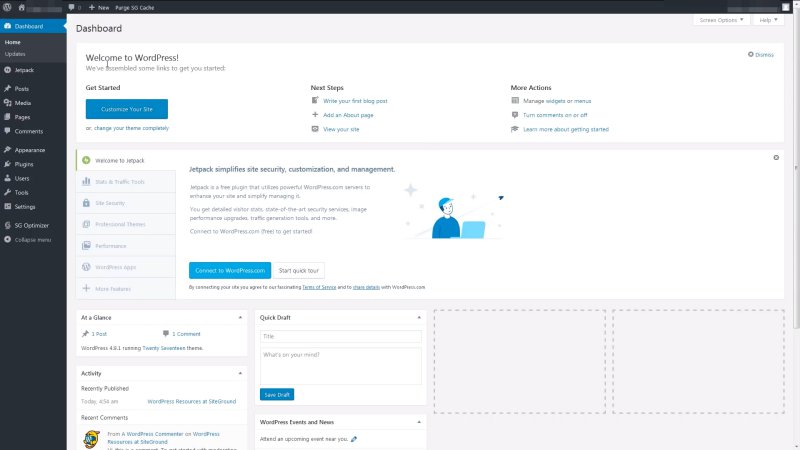The width and height of the screenshot is (800, 450).
Task: Purge SG Cache from admin bar
Action: [x=135, y=7]
